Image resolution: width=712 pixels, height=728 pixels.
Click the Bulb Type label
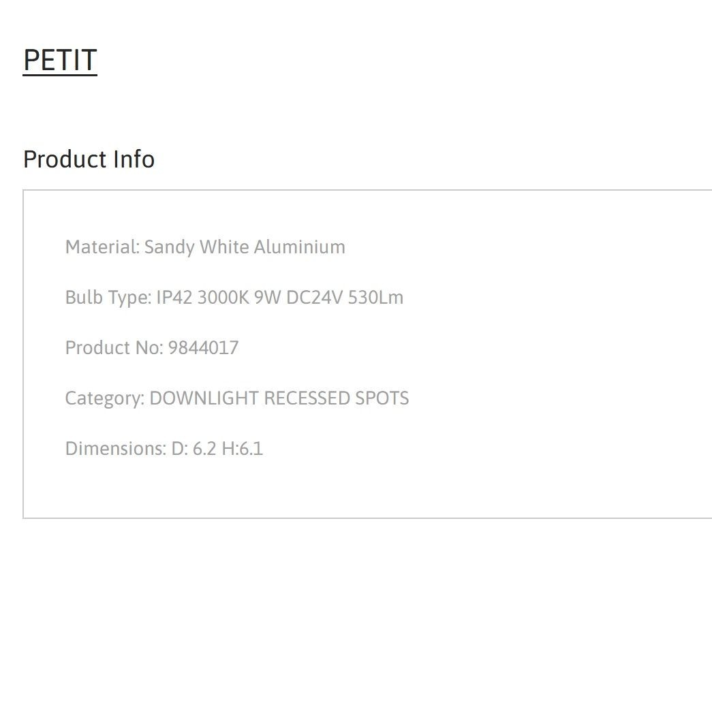coord(108,298)
